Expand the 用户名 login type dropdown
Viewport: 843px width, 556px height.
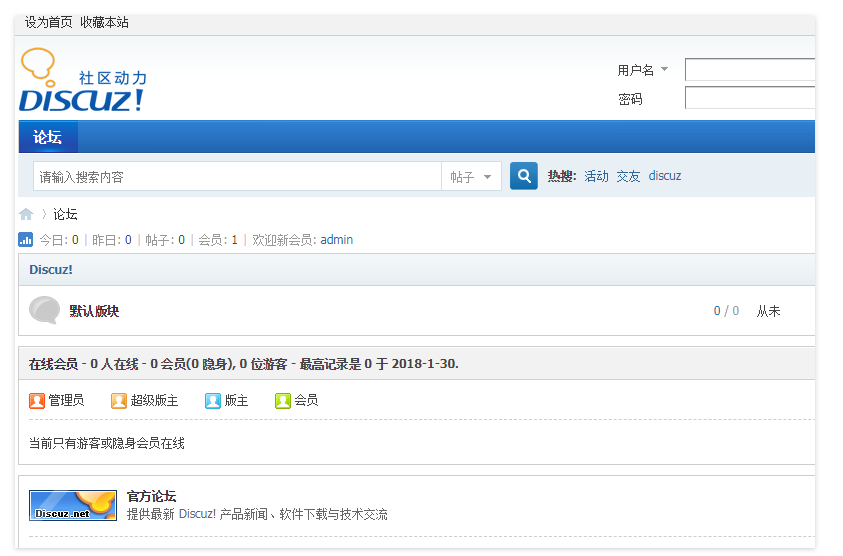point(664,70)
